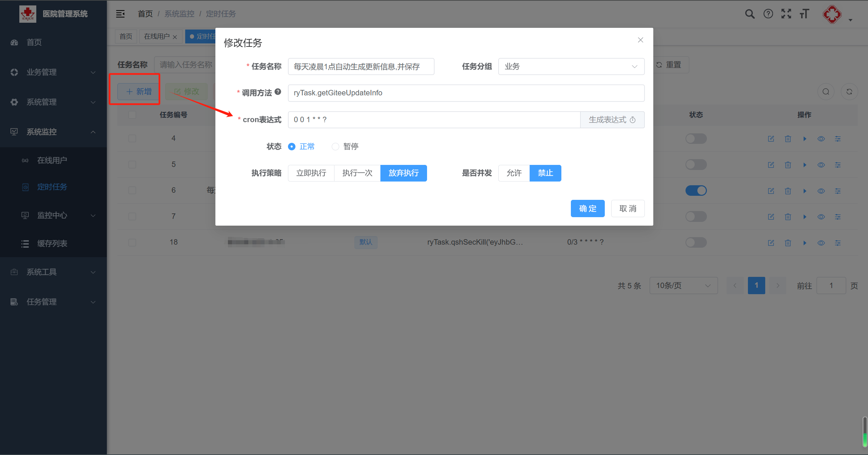The width and height of the screenshot is (868, 455).
Task: Click the cron表达式 input field
Action: click(x=433, y=120)
